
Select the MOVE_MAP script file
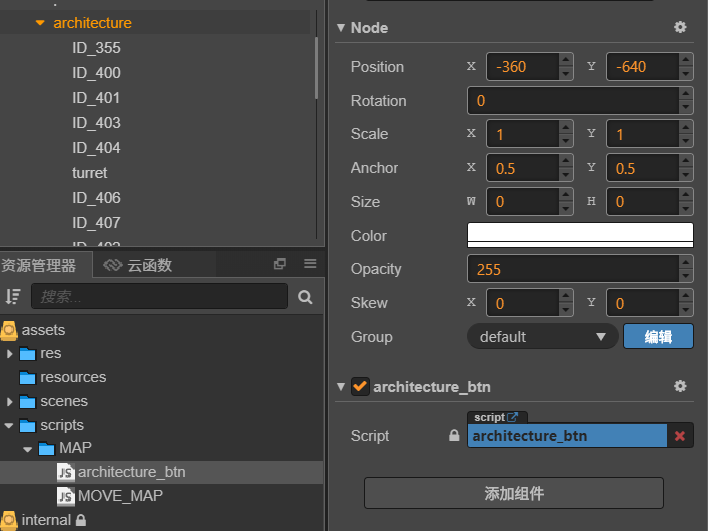coord(119,496)
